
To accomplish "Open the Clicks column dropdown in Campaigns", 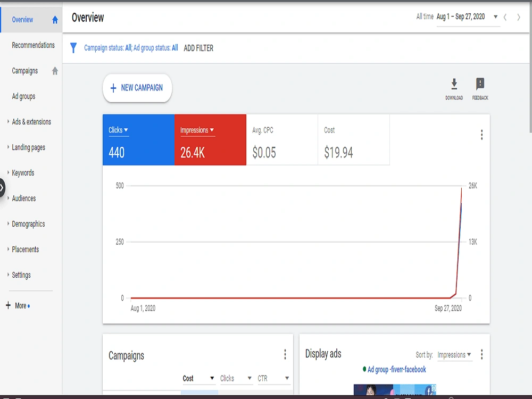I will (x=236, y=378).
